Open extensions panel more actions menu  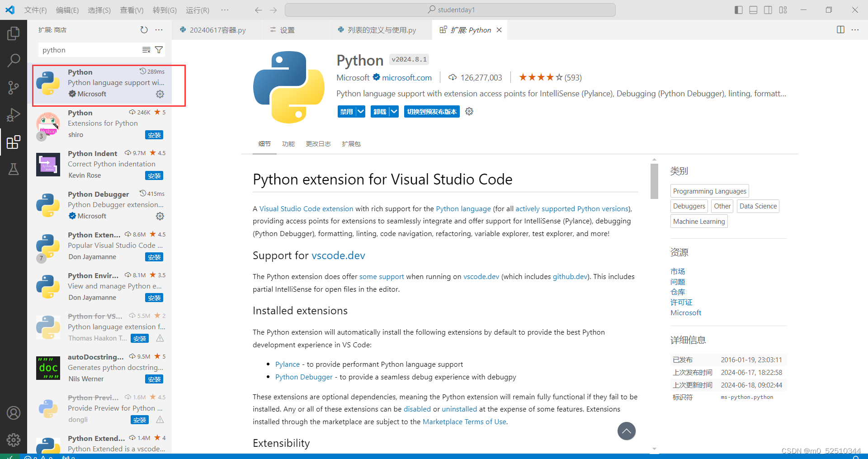[x=159, y=30]
